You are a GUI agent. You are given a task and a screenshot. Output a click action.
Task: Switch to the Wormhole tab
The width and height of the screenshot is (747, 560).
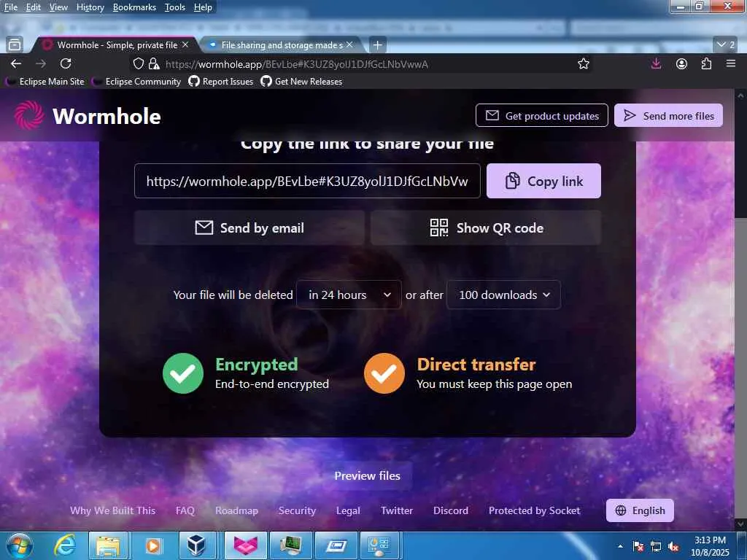[115, 44]
